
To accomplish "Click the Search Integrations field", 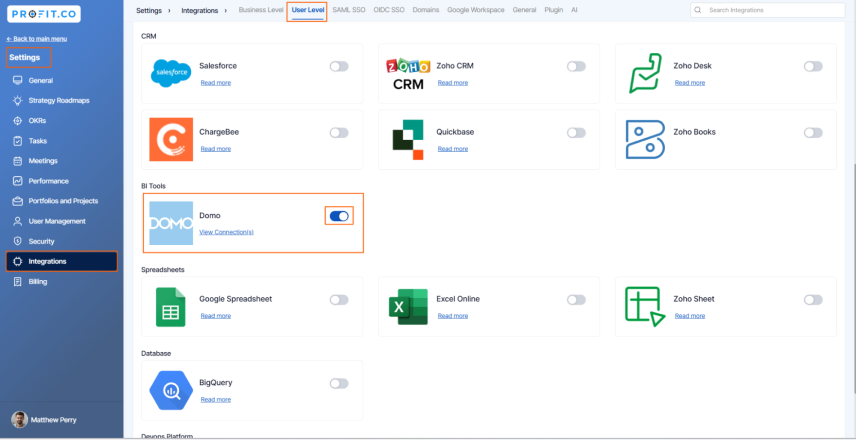I will [768, 10].
